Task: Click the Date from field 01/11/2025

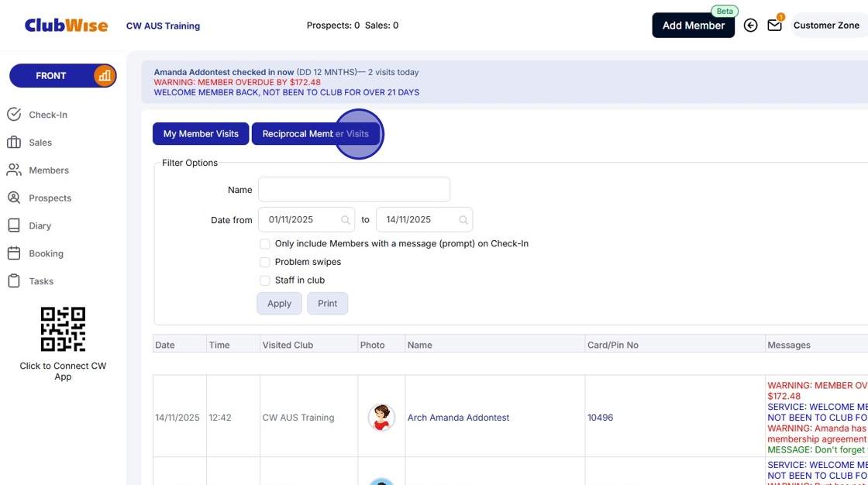Action: [x=306, y=220]
